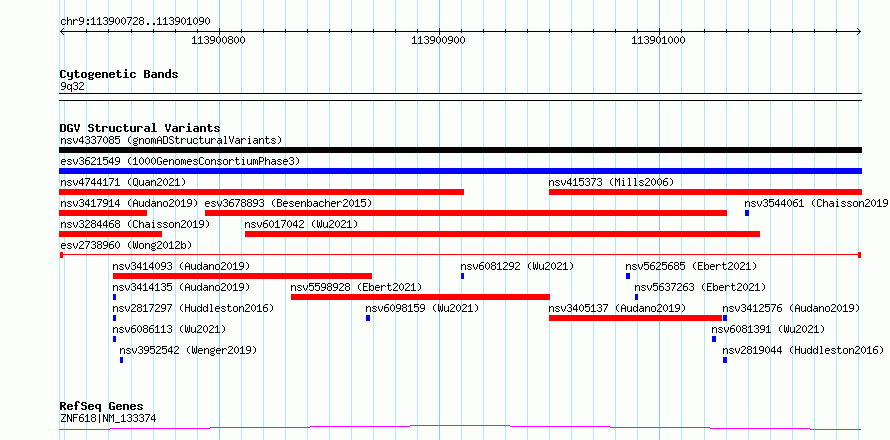Click the DGV Structural Variants track heading

[140, 128]
